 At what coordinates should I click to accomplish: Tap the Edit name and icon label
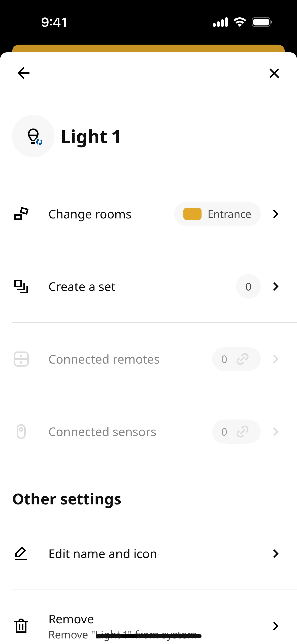click(103, 554)
